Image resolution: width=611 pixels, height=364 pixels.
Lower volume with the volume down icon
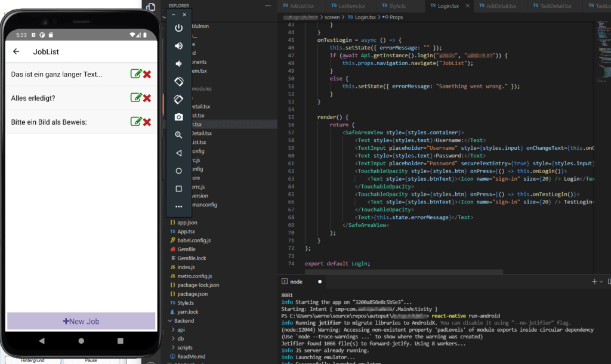[x=178, y=63]
